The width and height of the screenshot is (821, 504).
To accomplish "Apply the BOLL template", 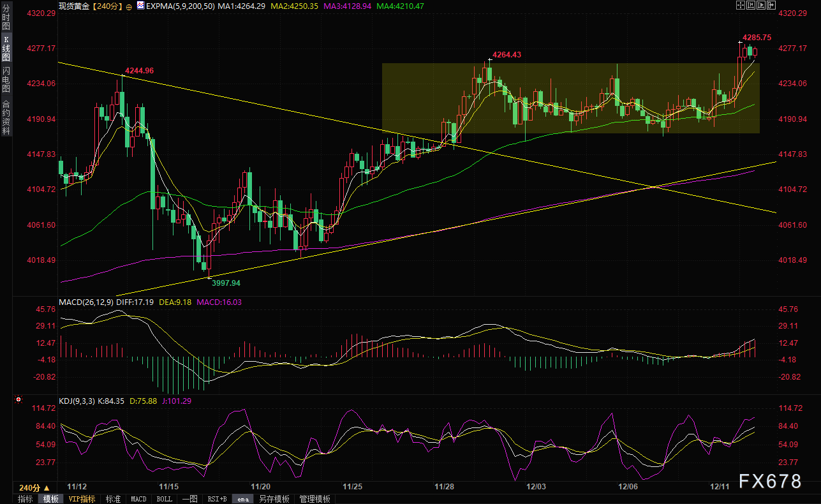I will (x=165, y=499).
